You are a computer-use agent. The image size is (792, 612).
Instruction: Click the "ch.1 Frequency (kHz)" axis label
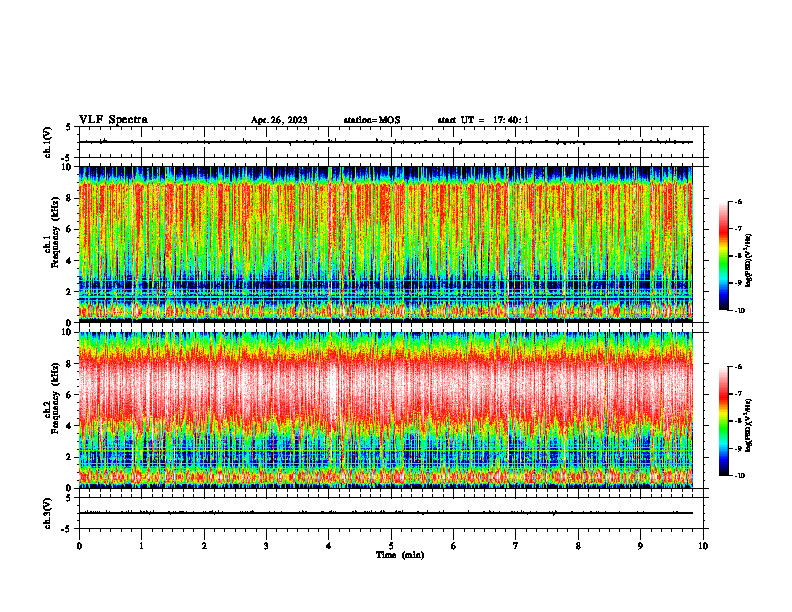[x=52, y=233]
